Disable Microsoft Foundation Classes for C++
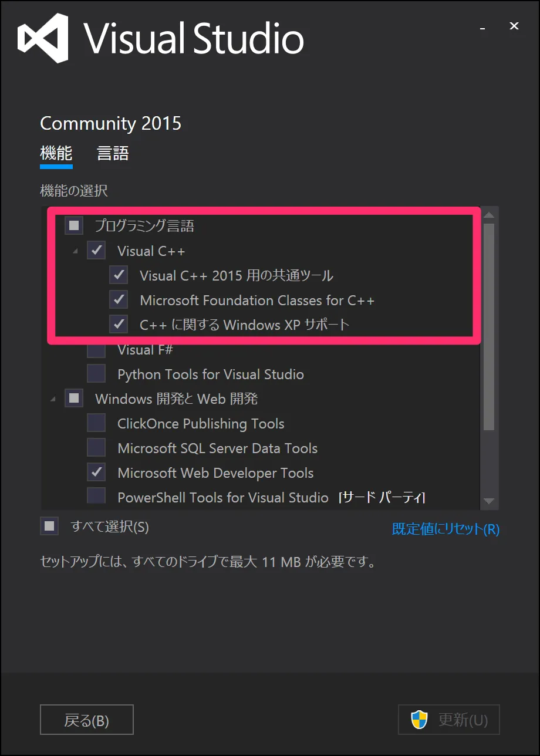This screenshot has height=756, width=540. point(119,299)
